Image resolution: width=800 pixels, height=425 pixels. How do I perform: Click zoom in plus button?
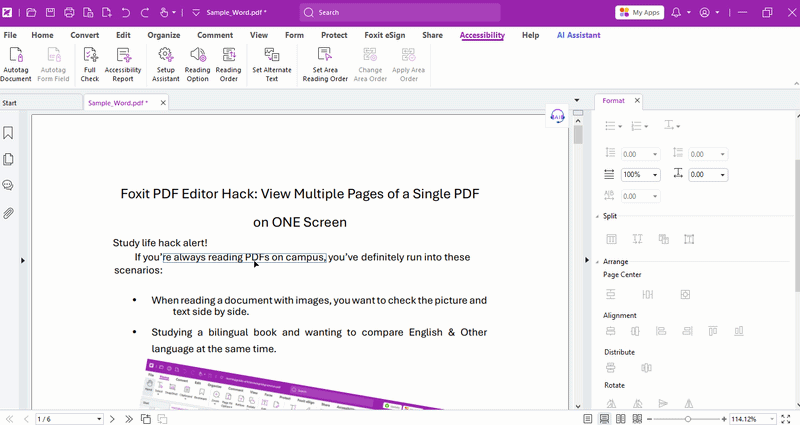coord(723,419)
